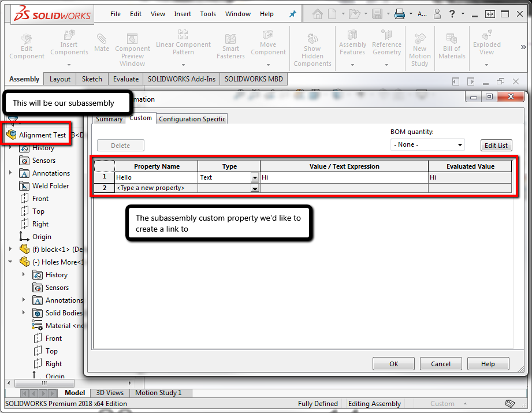The height and width of the screenshot is (413, 532).
Task: Switch to the Configuration Specific tab
Action: pyautogui.click(x=192, y=119)
